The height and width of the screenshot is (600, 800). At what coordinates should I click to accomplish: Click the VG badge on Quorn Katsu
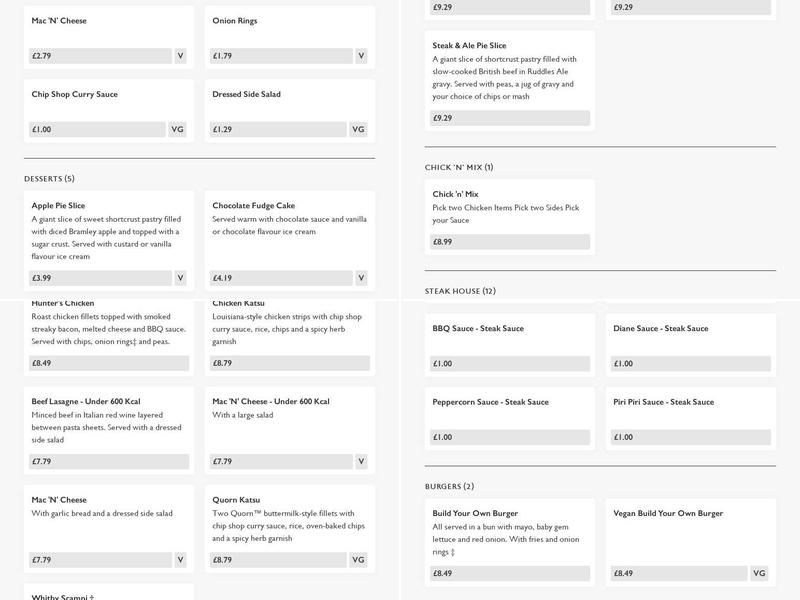click(359, 561)
